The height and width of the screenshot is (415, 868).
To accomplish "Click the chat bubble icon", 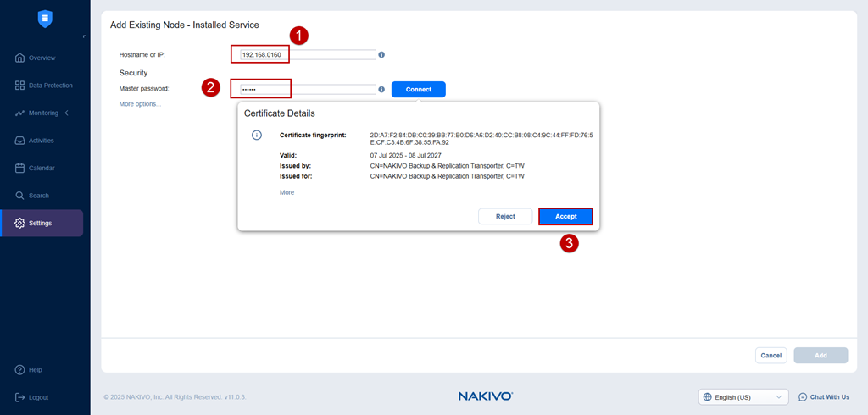I will point(803,396).
